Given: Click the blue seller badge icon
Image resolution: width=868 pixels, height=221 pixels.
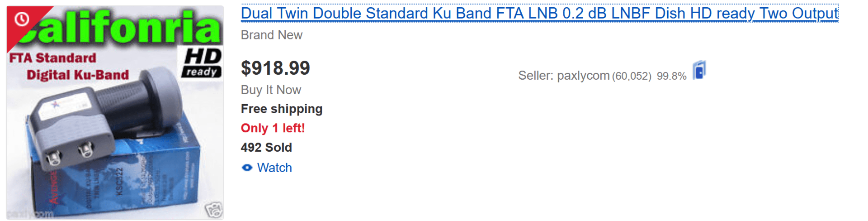Looking at the screenshot, I should pyautogui.click(x=699, y=70).
